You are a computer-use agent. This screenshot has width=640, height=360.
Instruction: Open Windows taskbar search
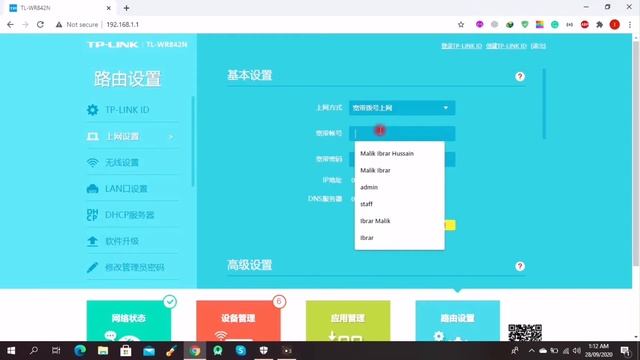click(x=34, y=351)
